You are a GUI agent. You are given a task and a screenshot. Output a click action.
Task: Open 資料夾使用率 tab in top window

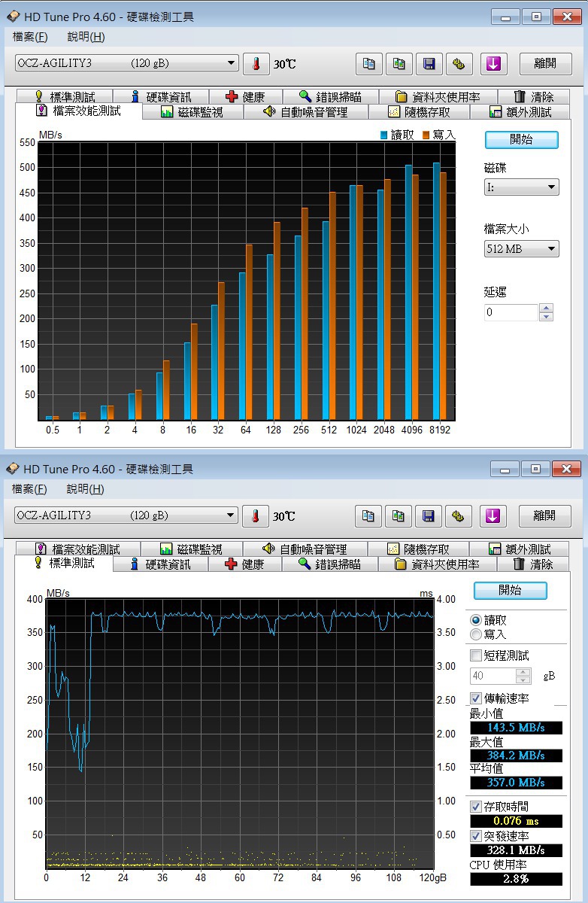coord(437,96)
